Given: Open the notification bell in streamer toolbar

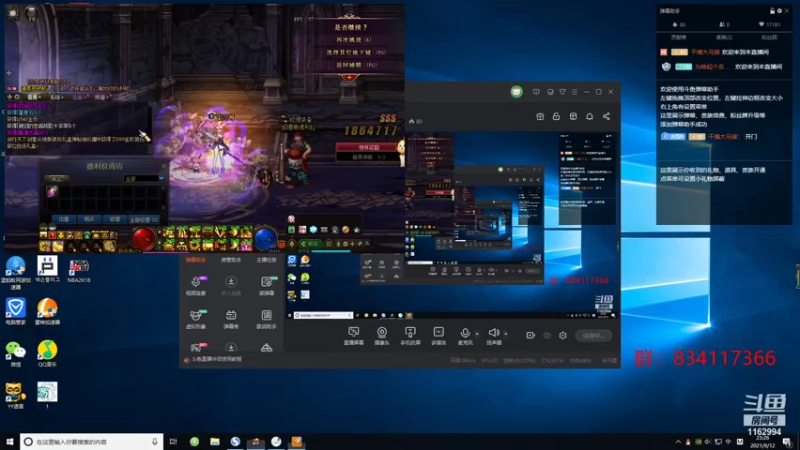Looking at the screenshot, I should (589, 116).
